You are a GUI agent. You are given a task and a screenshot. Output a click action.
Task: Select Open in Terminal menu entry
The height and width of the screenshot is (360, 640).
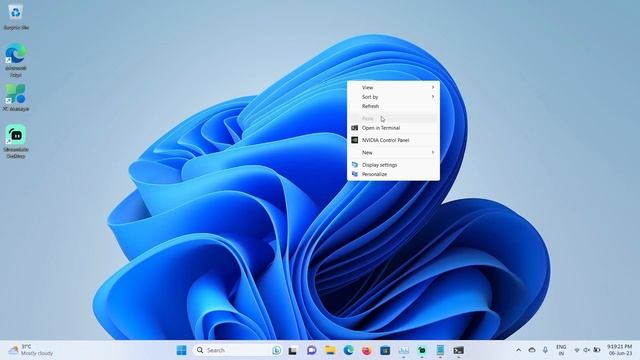pos(393,128)
